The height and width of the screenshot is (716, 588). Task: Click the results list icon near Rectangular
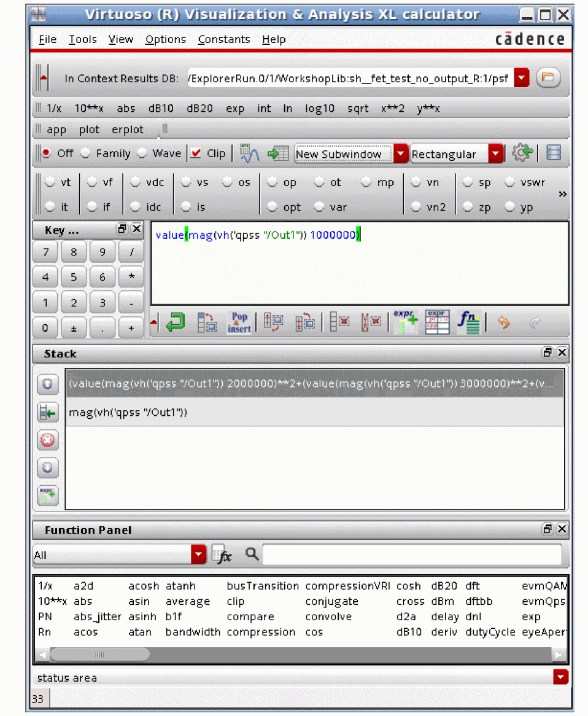tap(553, 153)
